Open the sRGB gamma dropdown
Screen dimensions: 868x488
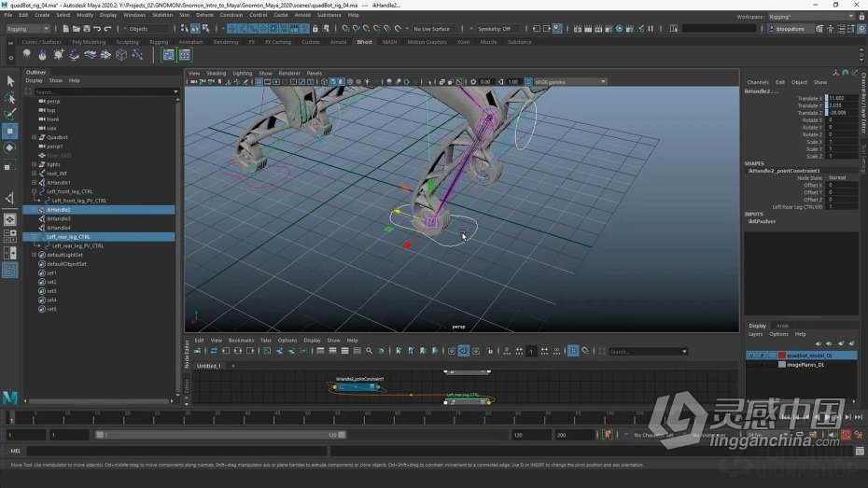coord(569,82)
